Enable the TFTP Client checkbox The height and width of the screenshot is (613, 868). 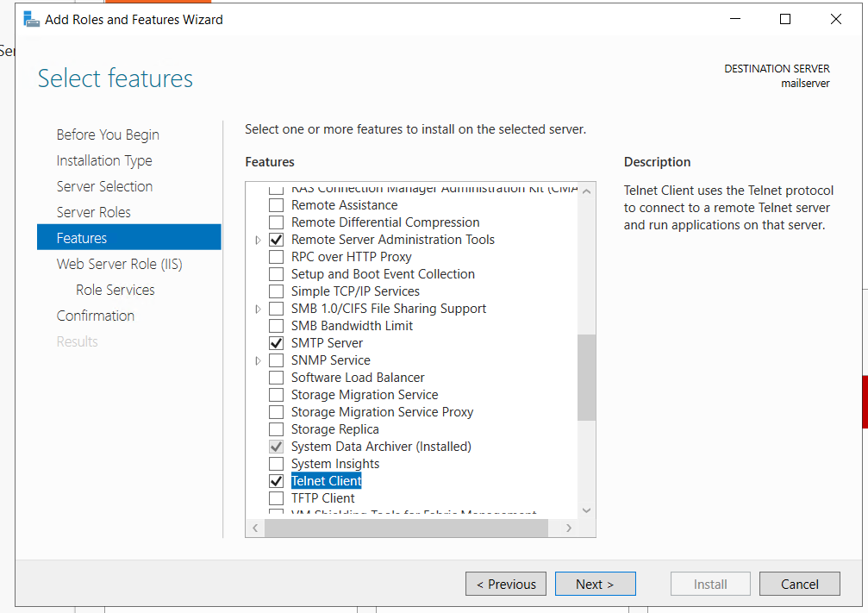click(276, 498)
